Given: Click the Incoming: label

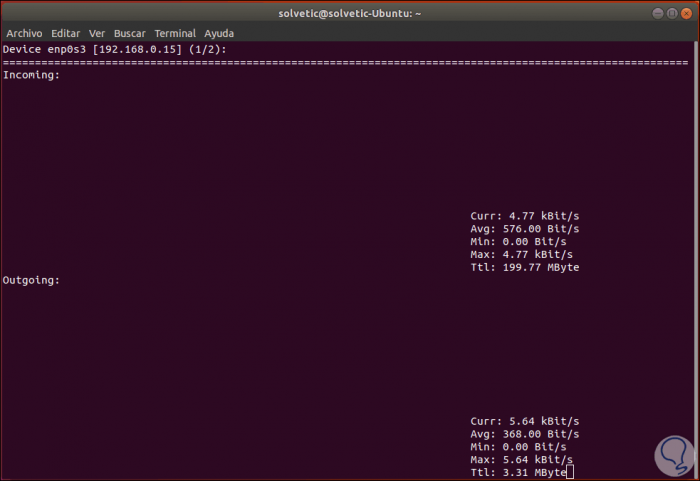Looking at the screenshot, I should coord(31,75).
